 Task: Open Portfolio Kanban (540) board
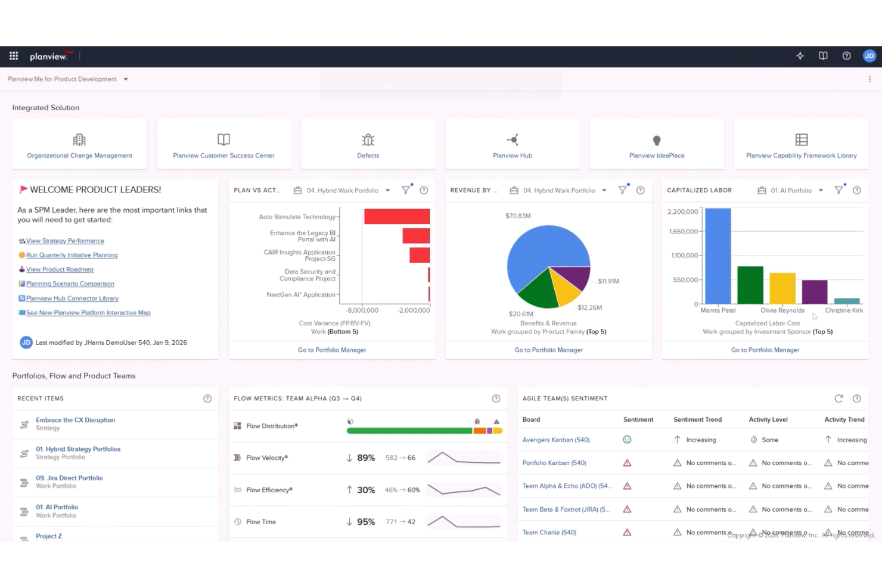(554, 463)
